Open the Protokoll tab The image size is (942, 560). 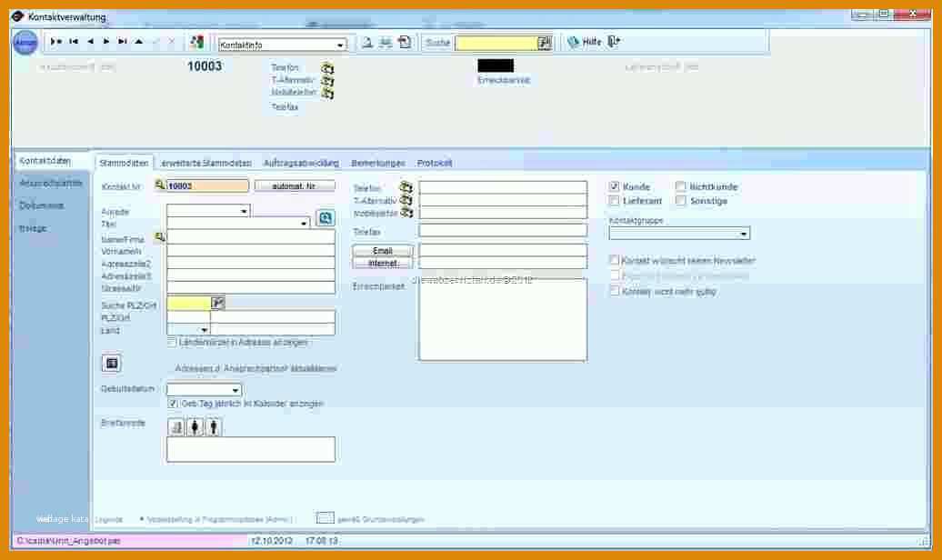[435, 163]
